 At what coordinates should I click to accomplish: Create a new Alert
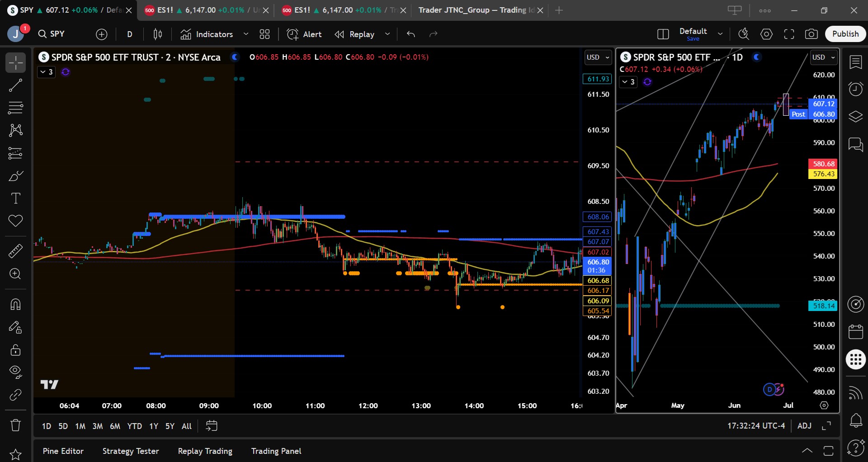(x=304, y=34)
